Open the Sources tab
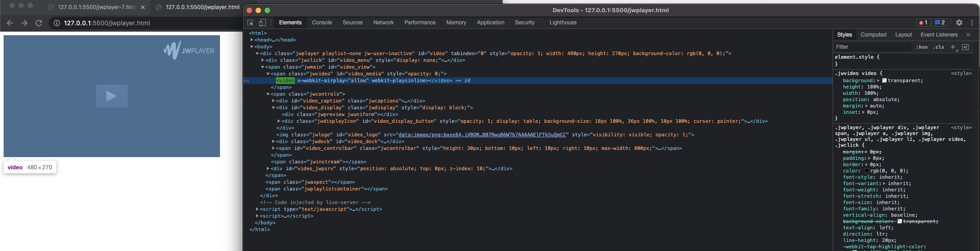Screen dimensions: 980x251 coord(353,23)
